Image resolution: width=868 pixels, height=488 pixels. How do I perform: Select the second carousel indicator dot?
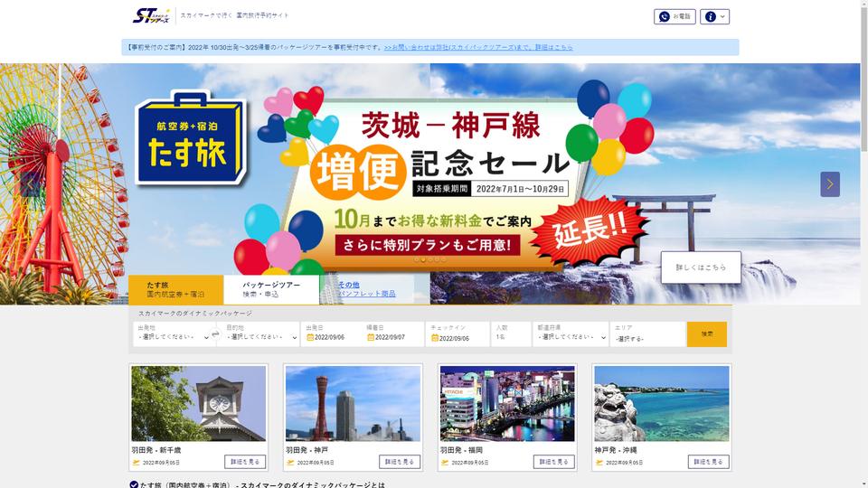[x=423, y=259]
